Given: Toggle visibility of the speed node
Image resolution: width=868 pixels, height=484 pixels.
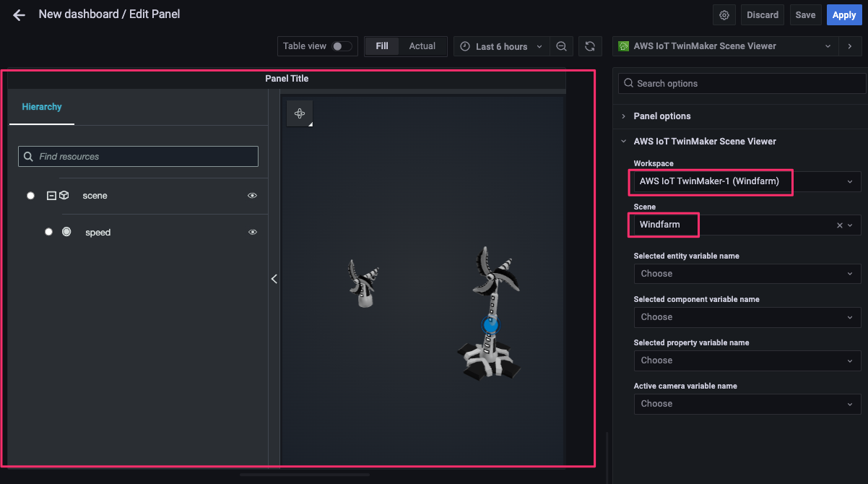Looking at the screenshot, I should (x=253, y=233).
